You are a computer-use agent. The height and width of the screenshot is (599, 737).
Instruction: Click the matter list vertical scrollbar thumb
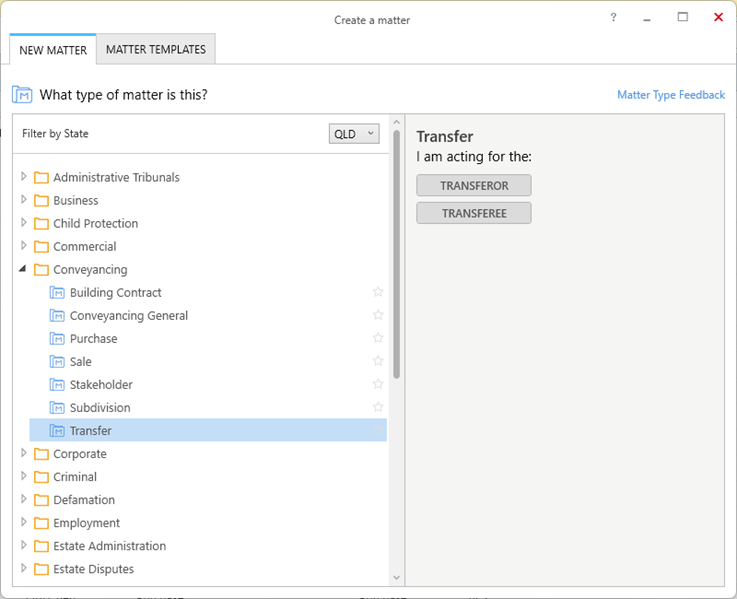pos(397,254)
